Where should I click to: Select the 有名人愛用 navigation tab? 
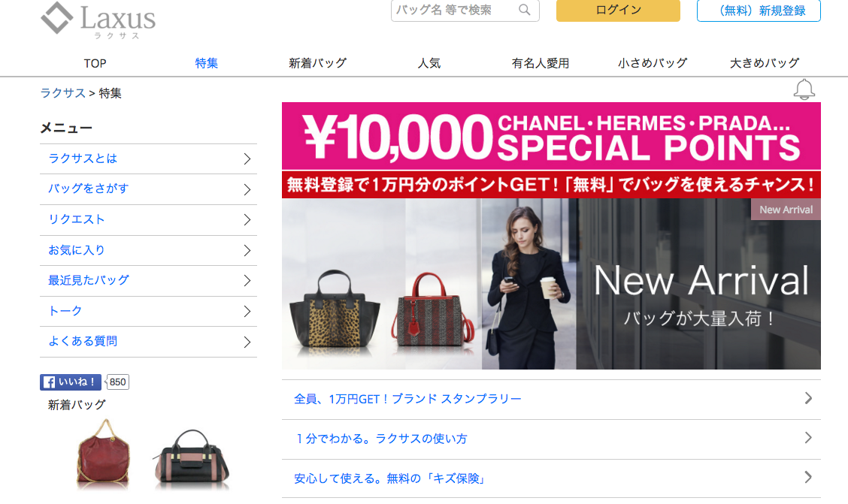click(x=541, y=63)
